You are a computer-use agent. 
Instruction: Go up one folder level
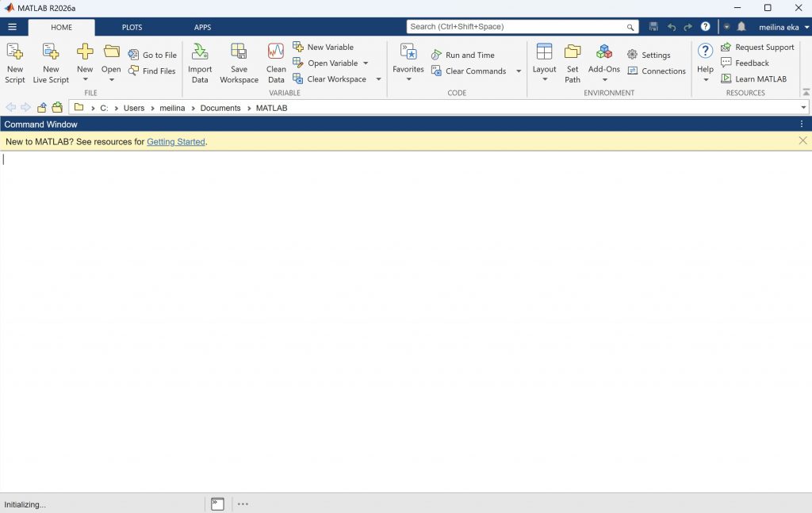pos(42,108)
